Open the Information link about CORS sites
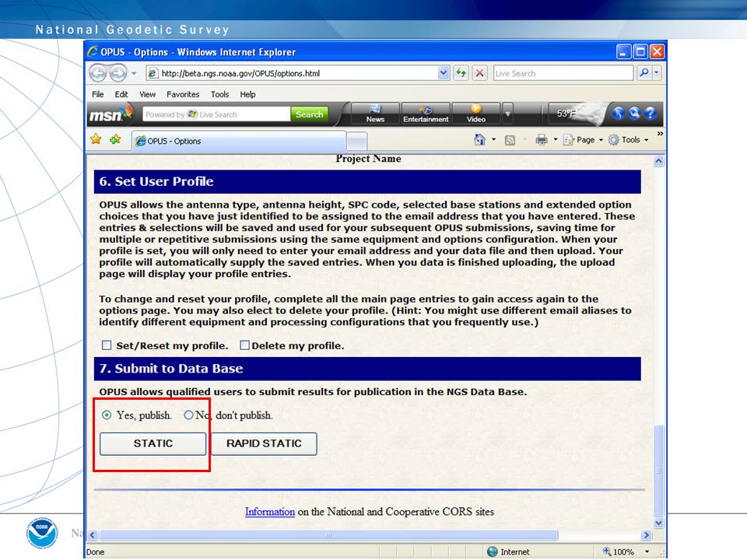 point(270,512)
